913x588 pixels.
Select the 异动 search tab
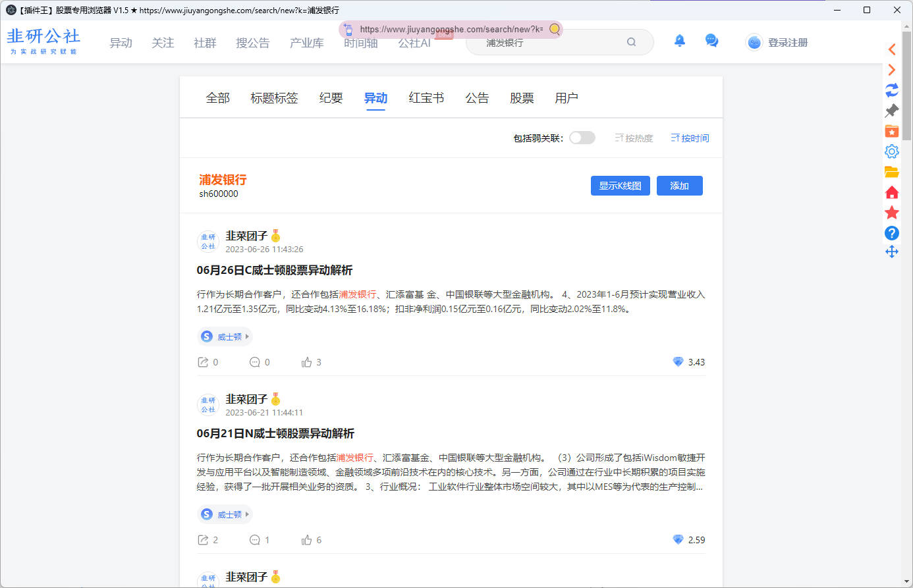click(x=376, y=98)
